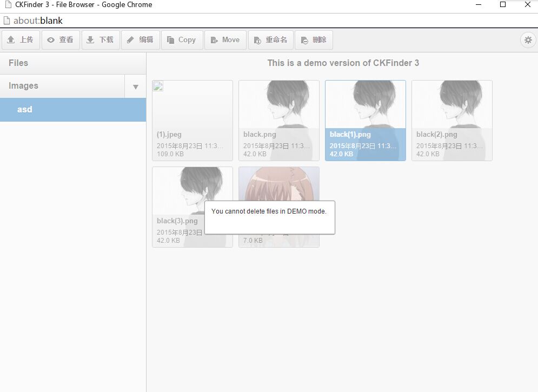The image size is (538, 392).
Task: Select the black.png thumbnail
Action: (x=278, y=108)
